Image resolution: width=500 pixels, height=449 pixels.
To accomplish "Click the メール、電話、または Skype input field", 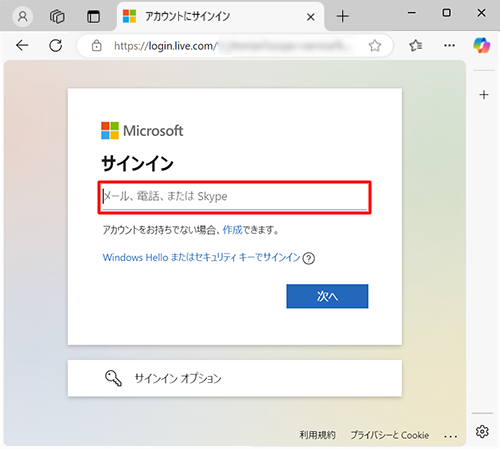I will [x=235, y=197].
